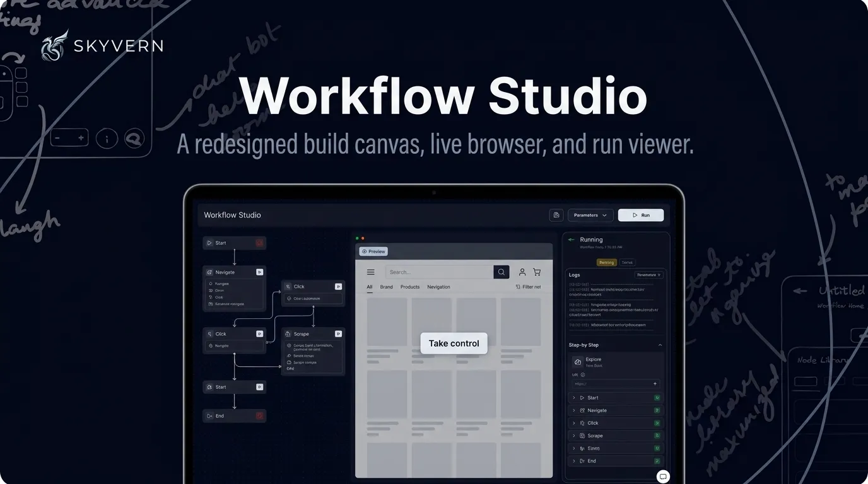Click green status badge on End step row

[657, 461]
